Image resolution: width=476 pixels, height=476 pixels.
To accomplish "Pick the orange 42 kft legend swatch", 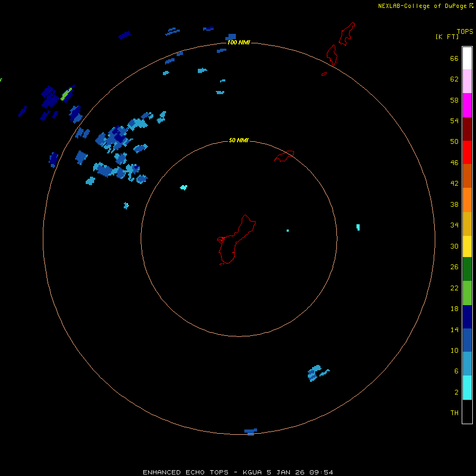I will tap(467, 200).
